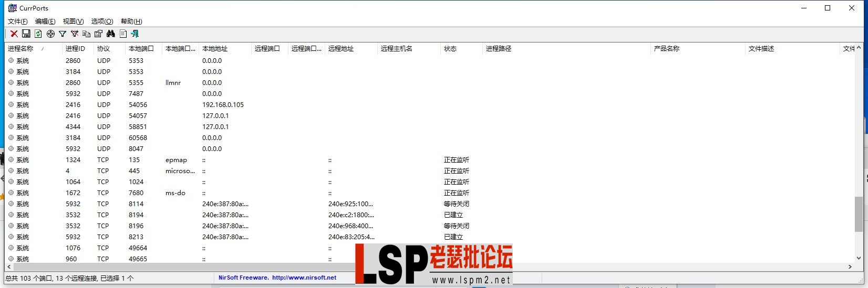
Task: Click the epmap port name cell
Action: coord(176,160)
